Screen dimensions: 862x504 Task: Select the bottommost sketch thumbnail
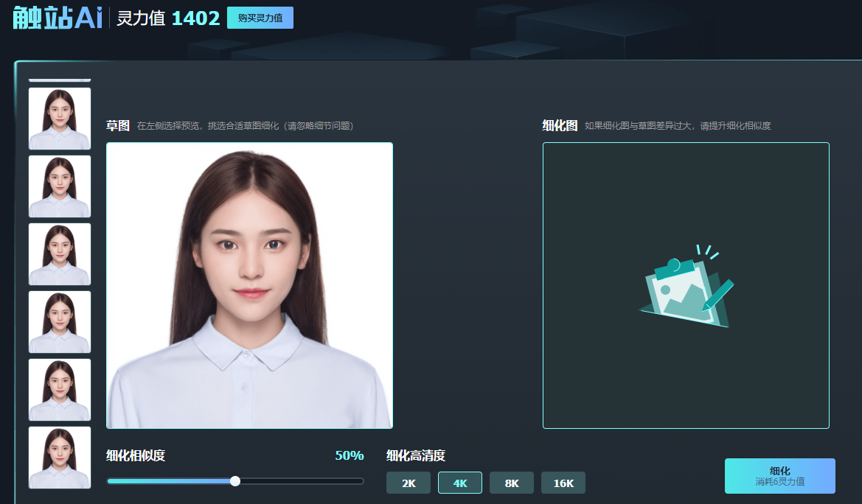59,458
